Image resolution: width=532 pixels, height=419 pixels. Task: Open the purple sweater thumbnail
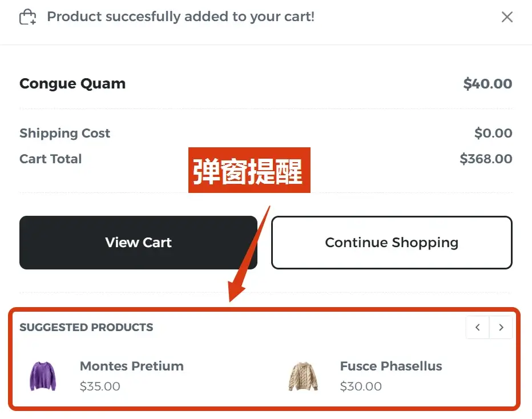point(43,376)
